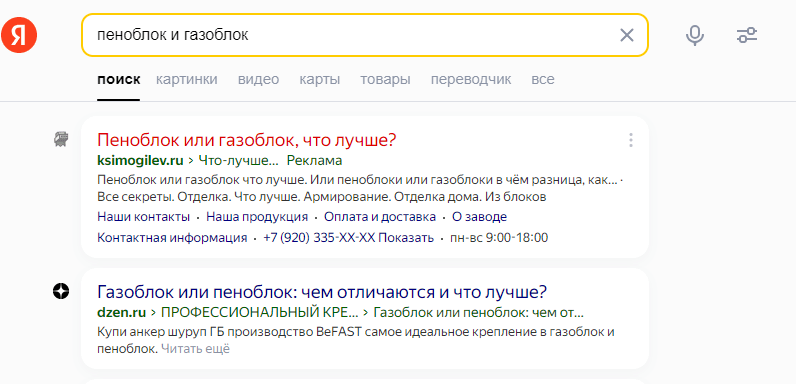This screenshot has width=796, height=384.
Task: Click the Реклама label
Action: point(314,161)
